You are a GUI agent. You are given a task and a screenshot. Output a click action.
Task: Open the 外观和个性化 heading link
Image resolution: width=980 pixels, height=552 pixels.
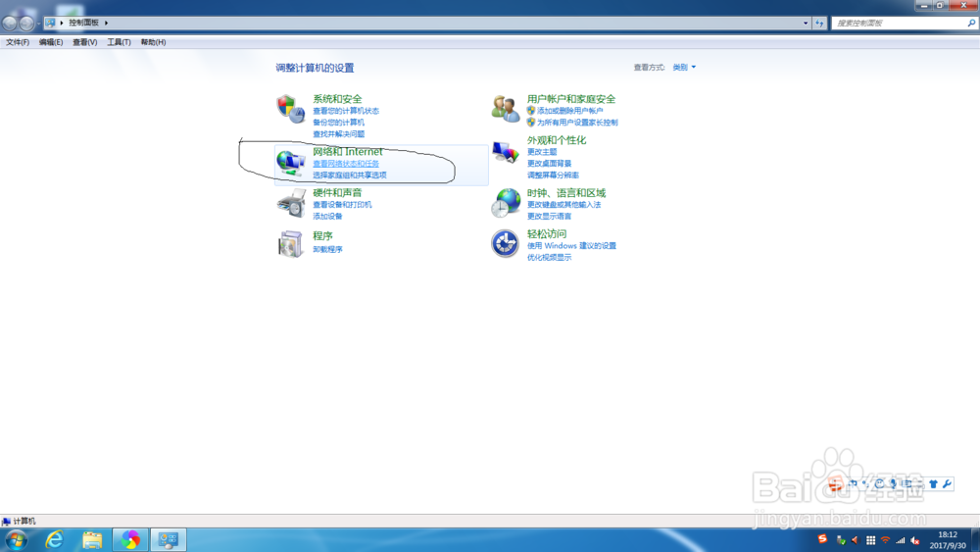(557, 140)
